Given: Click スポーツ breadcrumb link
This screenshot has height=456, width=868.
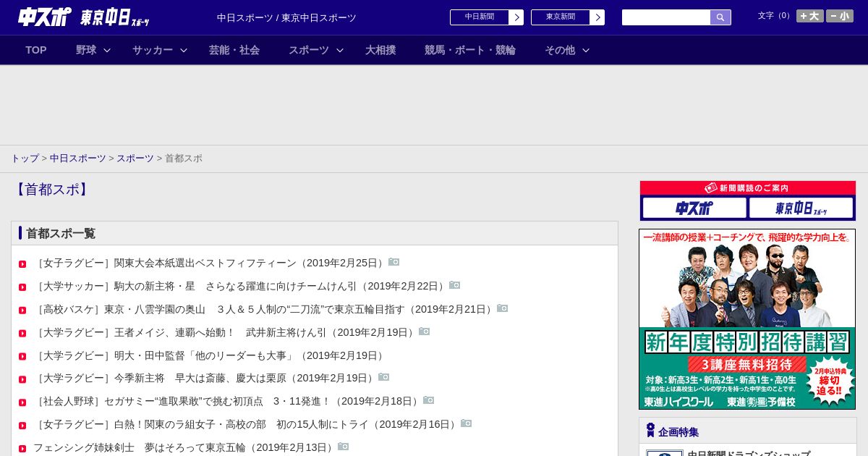Looking at the screenshot, I should (135, 158).
